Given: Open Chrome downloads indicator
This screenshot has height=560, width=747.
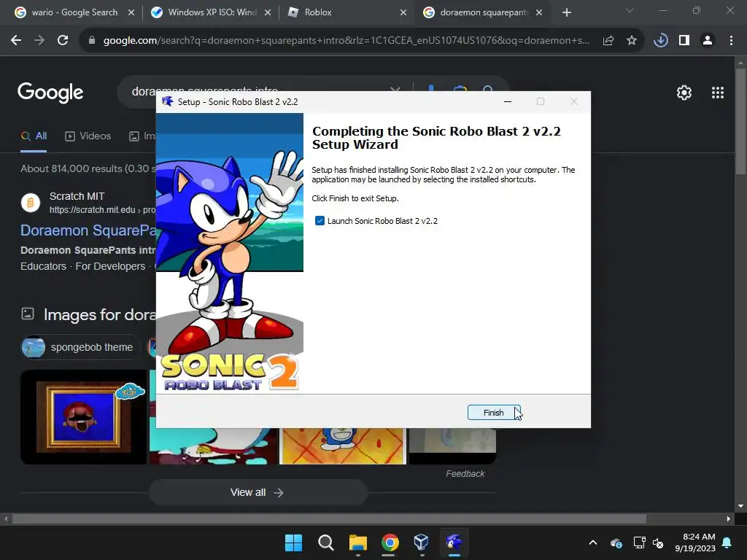Looking at the screenshot, I should pos(660,41).
